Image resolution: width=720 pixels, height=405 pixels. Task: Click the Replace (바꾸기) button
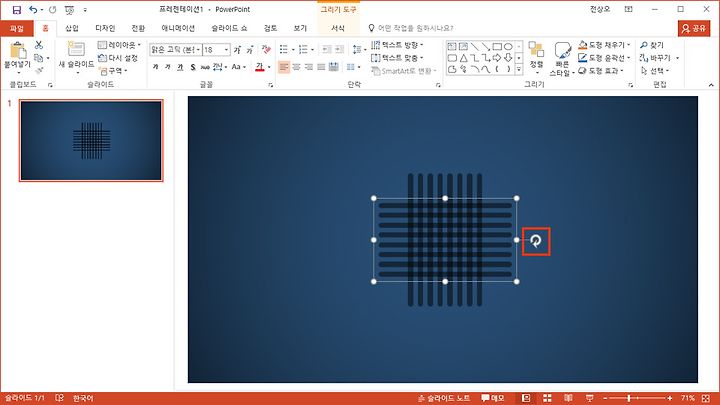655,58
